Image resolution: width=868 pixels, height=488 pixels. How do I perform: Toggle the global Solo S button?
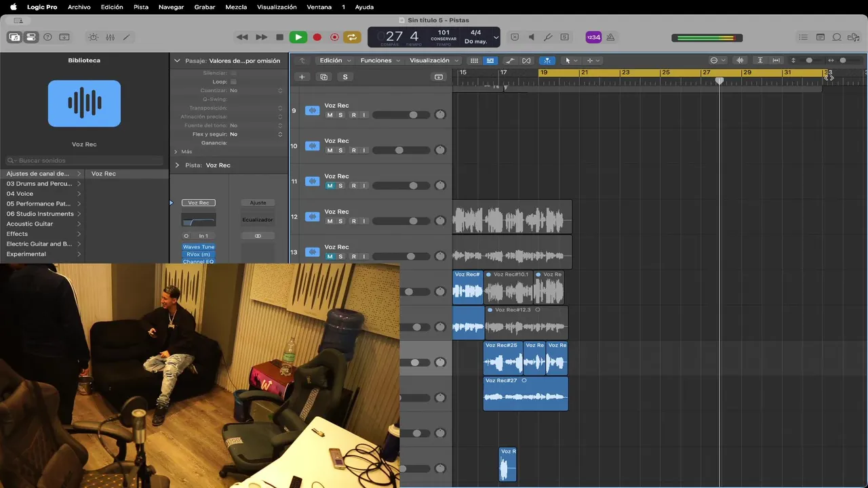[x=345, y=77]
